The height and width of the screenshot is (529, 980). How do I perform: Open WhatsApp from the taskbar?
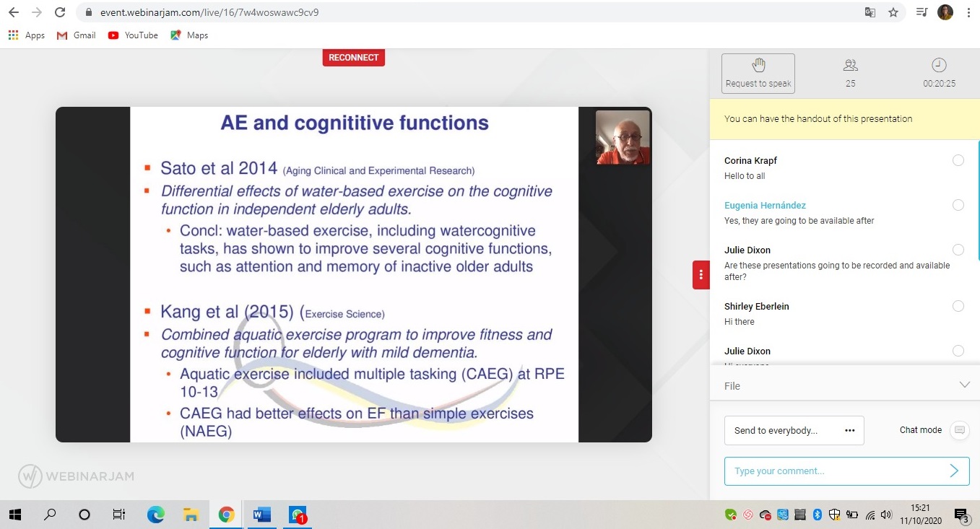coord(298,515)
